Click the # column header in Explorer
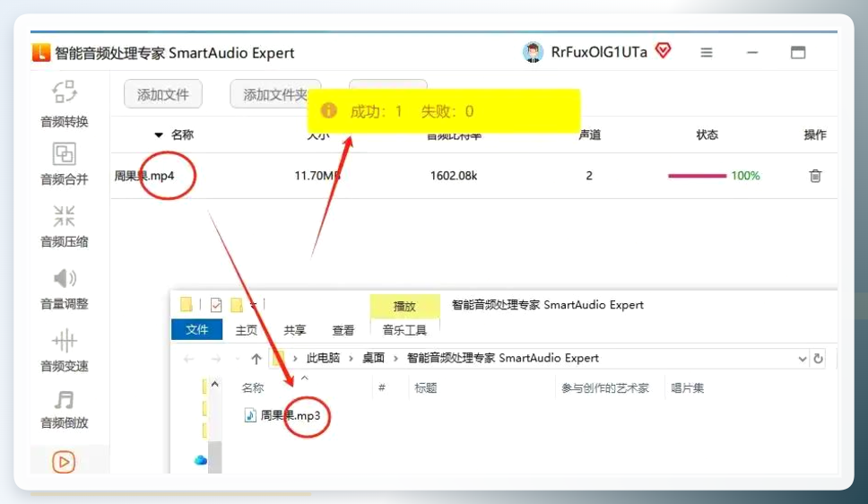 click(x=381, y=387)
